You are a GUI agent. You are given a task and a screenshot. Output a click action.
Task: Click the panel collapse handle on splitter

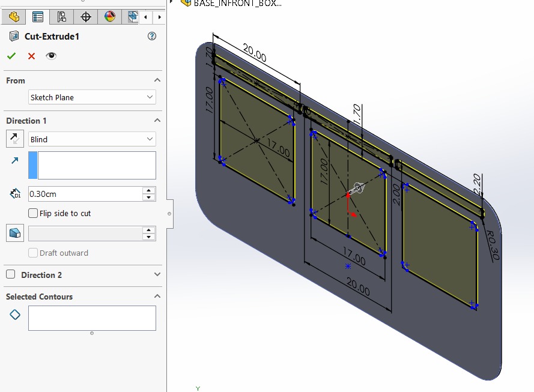(169, 214)
